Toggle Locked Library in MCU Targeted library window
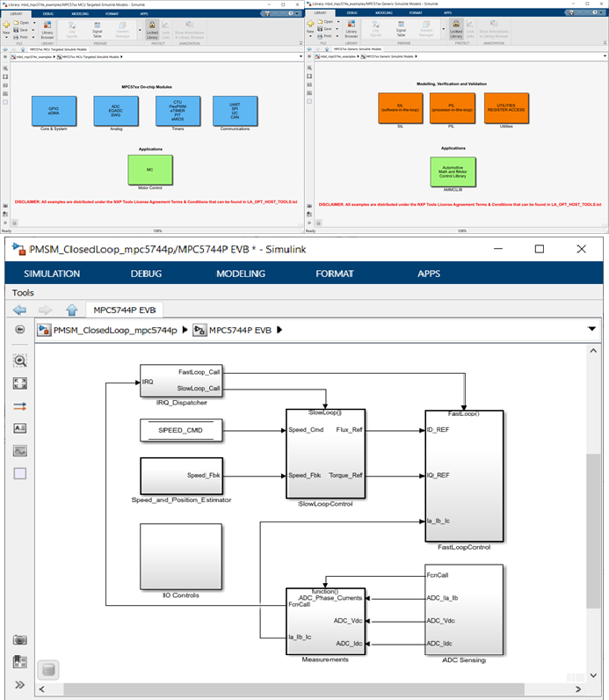The height and width of the screenshot is (700, 609). 152,30
